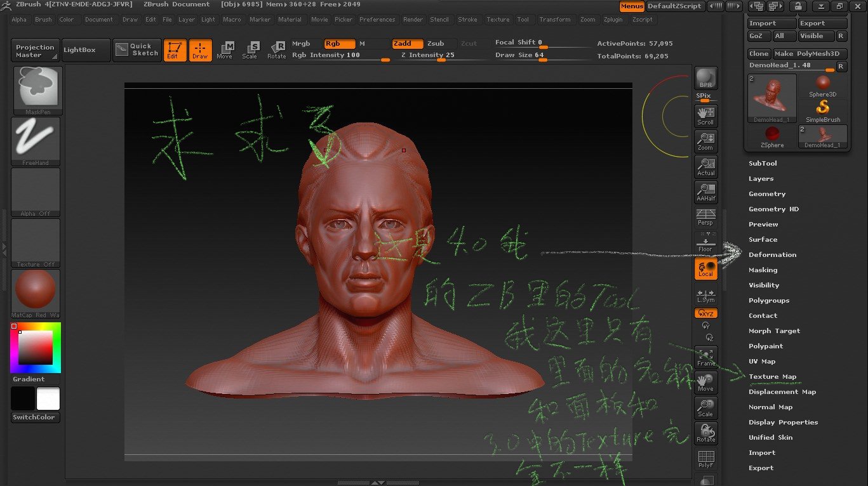The height and width of the screenshot is (486, 868).
Task: Open the Alpha menu
Action: [19, 20]
